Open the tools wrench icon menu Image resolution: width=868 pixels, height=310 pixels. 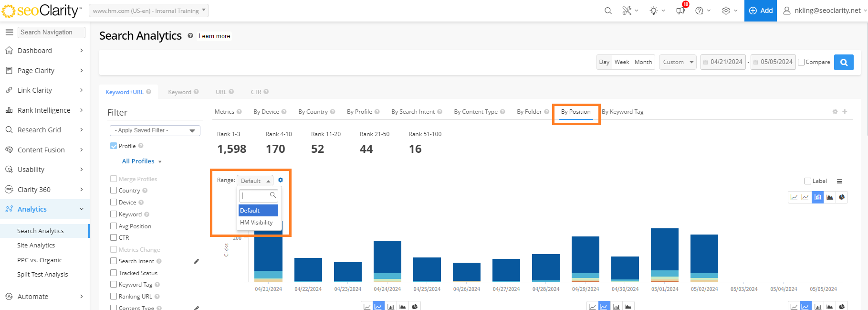tap(627, 11)
